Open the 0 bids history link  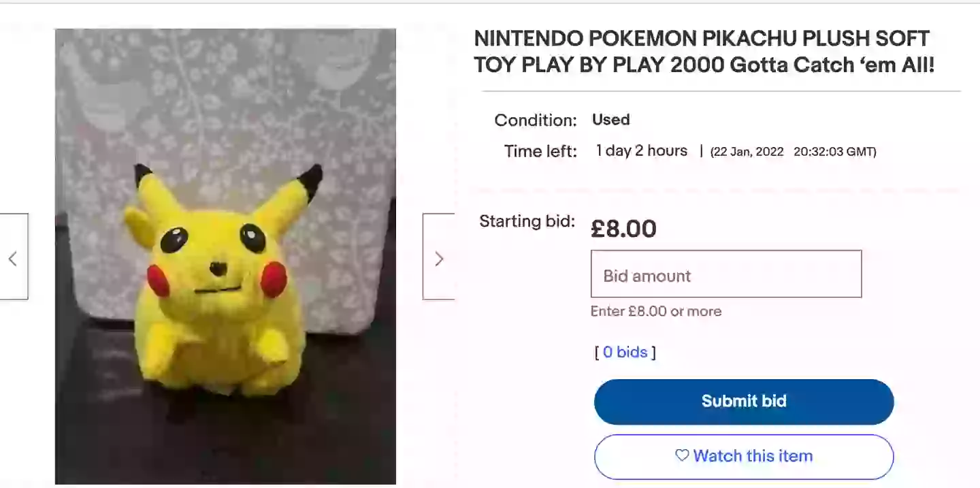coord(625,352)
